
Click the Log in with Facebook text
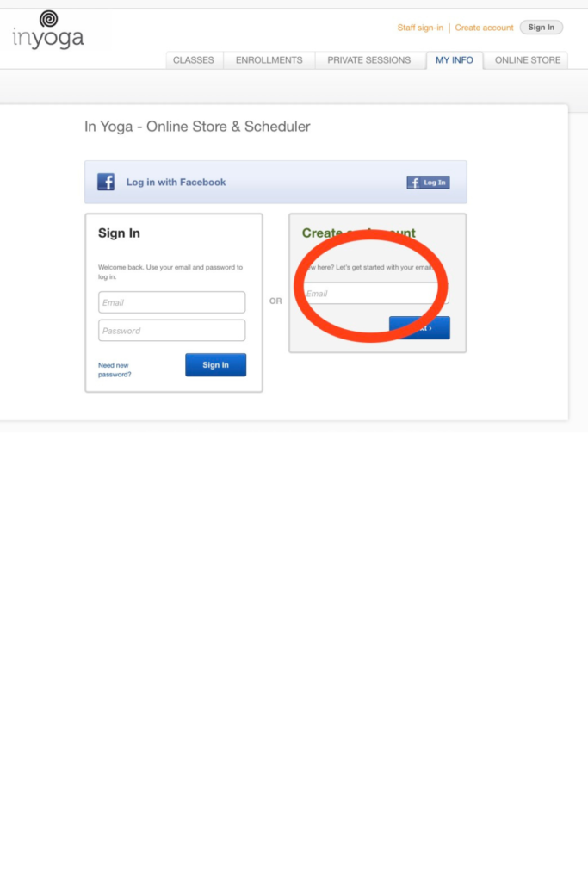[x=176, y=183]
